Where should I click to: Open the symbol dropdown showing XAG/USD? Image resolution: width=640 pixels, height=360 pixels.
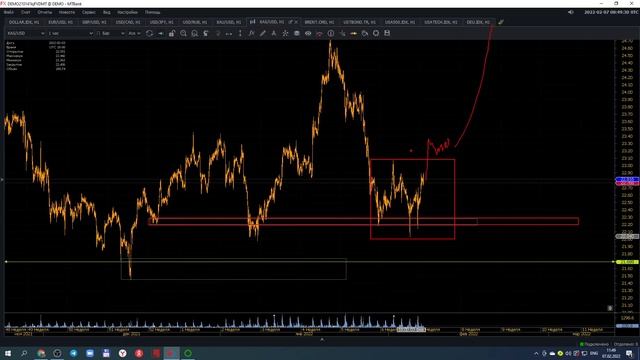[x=25, y=33]
